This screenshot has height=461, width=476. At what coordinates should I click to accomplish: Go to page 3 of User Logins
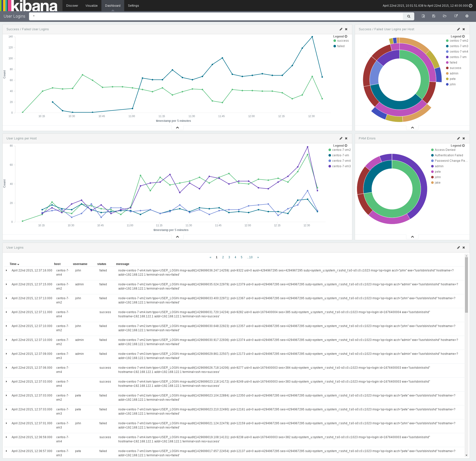pyautogui.click(x=229, y=257)
